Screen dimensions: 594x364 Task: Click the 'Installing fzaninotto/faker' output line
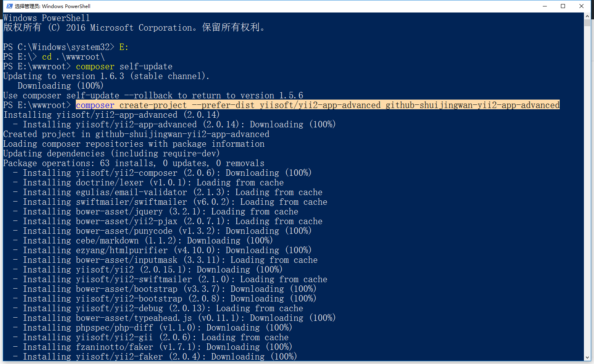(x=157, y=347)
